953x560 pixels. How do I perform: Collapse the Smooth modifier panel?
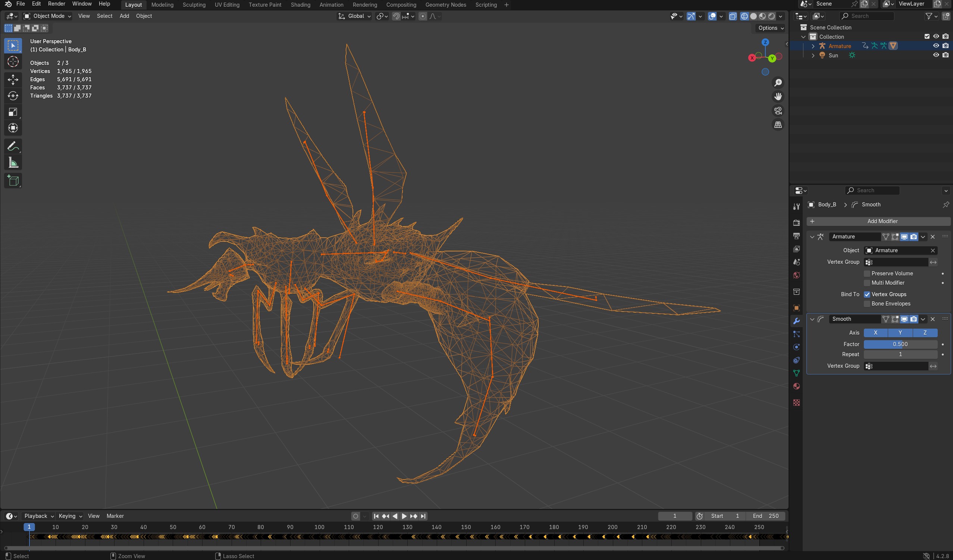click(x=812, y=319)
